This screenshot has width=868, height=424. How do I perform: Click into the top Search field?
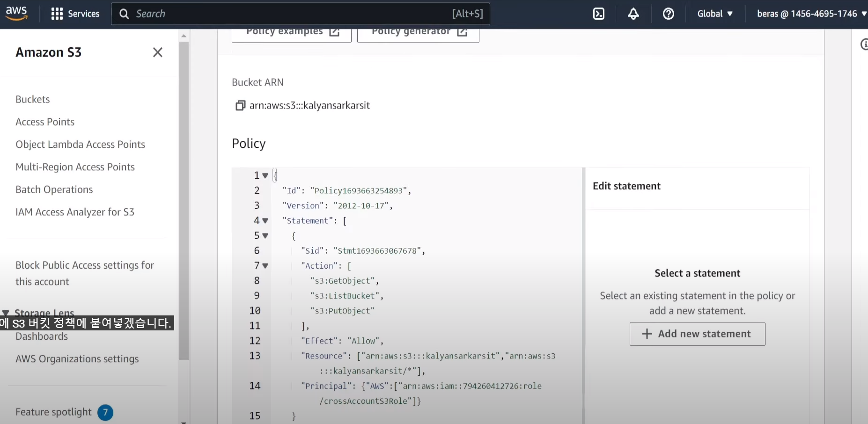300,14
